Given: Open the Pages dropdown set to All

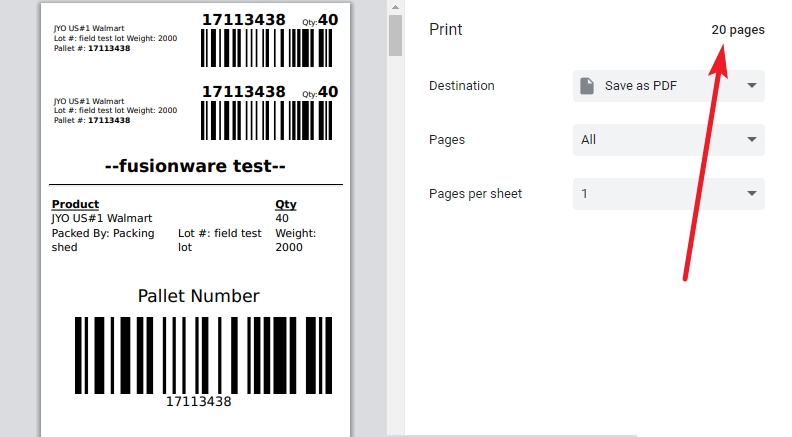Looking at the screenshot, I should click(x=668, y=140).
